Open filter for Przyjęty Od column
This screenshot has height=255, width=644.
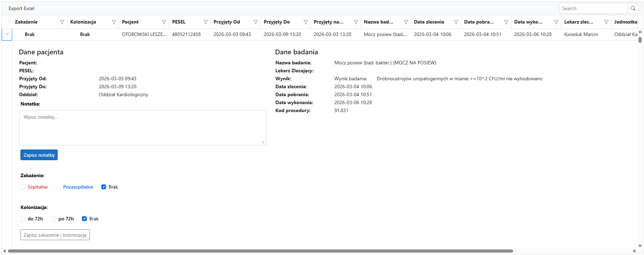[256, 22]
